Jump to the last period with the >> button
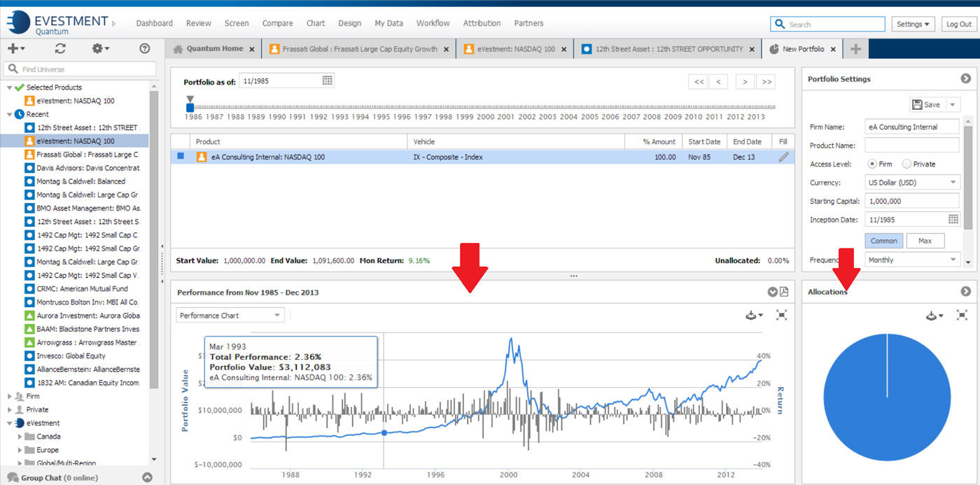The height and width of the screenshot is (485, 980). 766,82
